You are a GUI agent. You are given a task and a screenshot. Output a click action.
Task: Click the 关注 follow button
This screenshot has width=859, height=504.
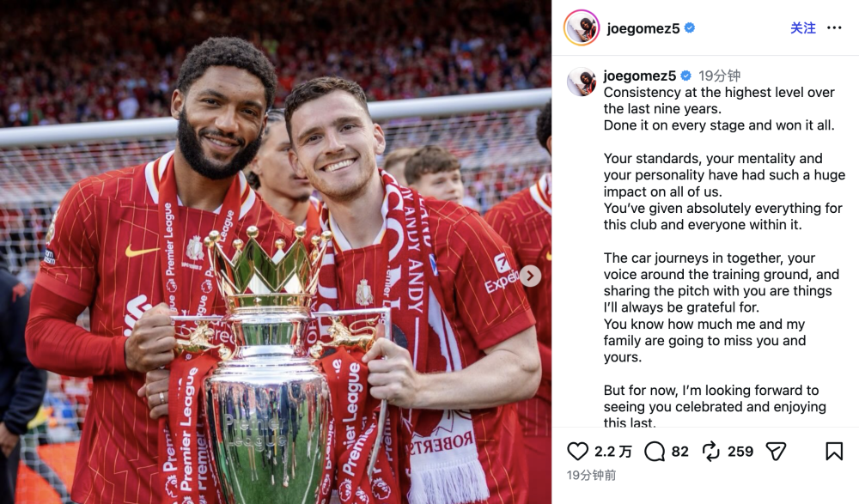tap(802, 28)
